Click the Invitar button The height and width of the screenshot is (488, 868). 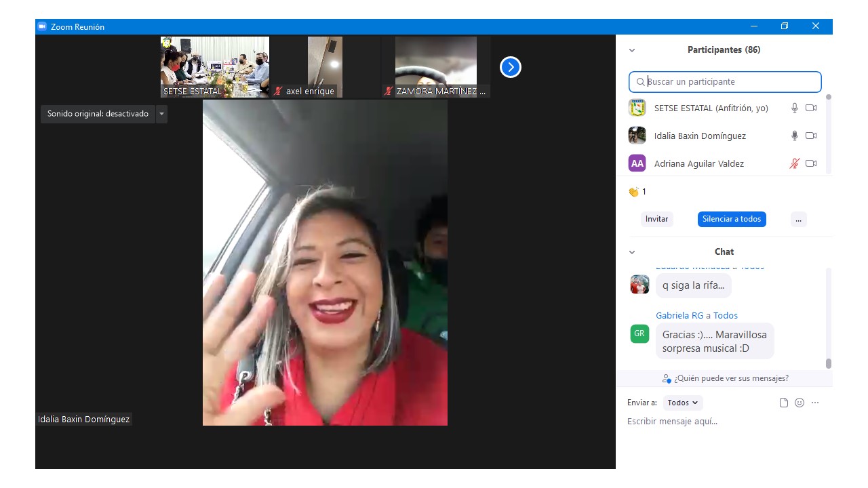click(656, 219)
